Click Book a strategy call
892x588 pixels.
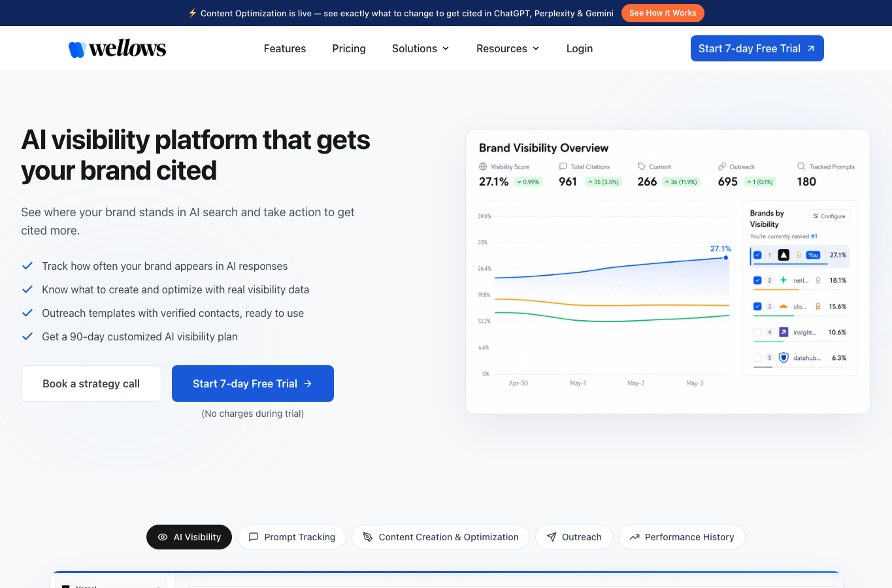[x=91, y=384]
